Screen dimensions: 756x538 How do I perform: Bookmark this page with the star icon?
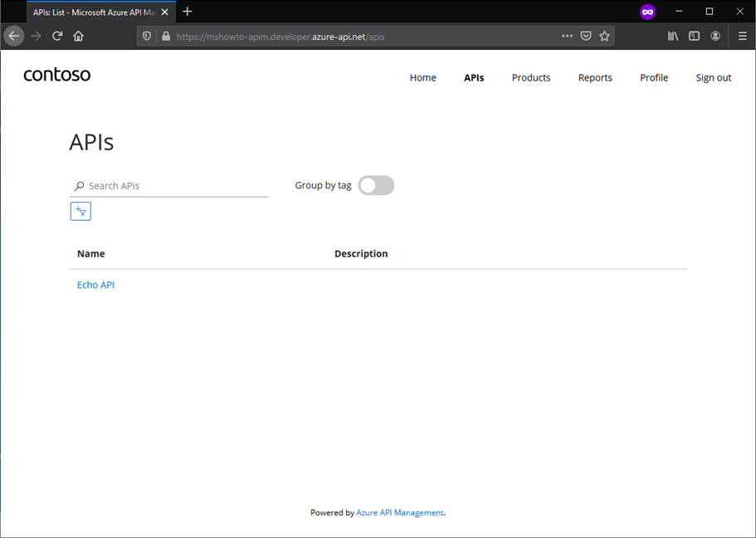click(605, 37)
